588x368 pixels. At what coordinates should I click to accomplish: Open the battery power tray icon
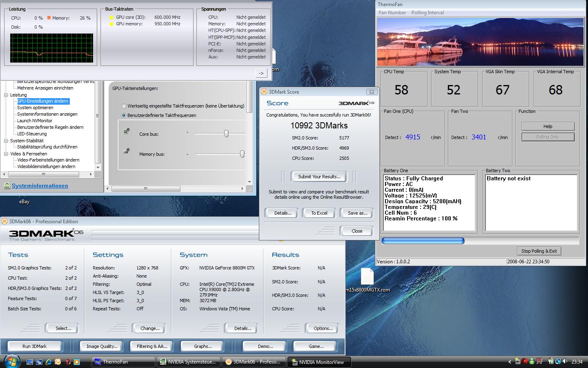(551, 361)
